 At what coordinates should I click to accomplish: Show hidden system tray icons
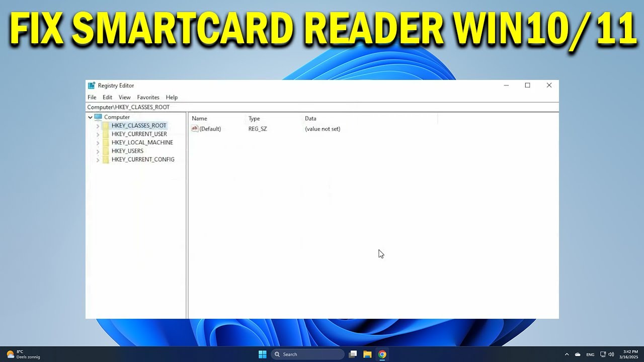(567, 354)
